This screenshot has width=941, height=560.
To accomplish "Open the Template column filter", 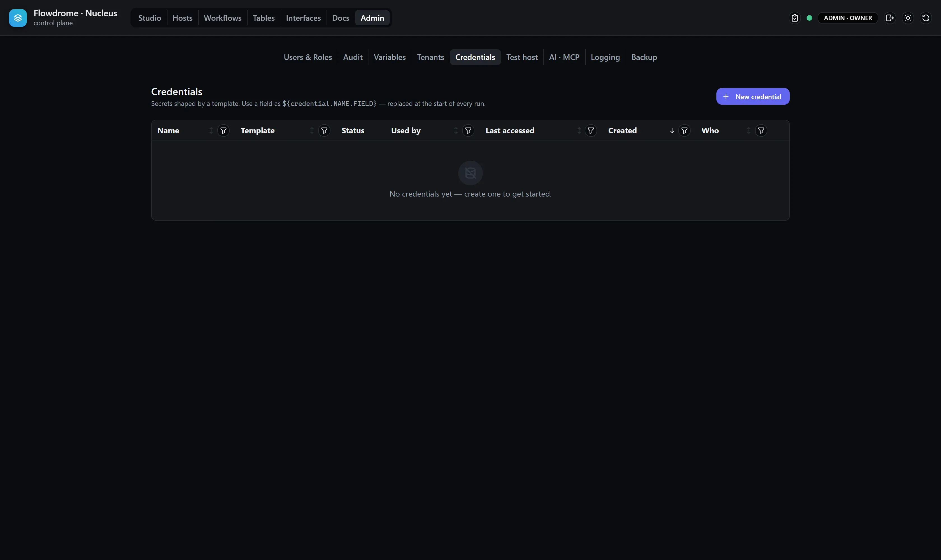I will point(324,130).
